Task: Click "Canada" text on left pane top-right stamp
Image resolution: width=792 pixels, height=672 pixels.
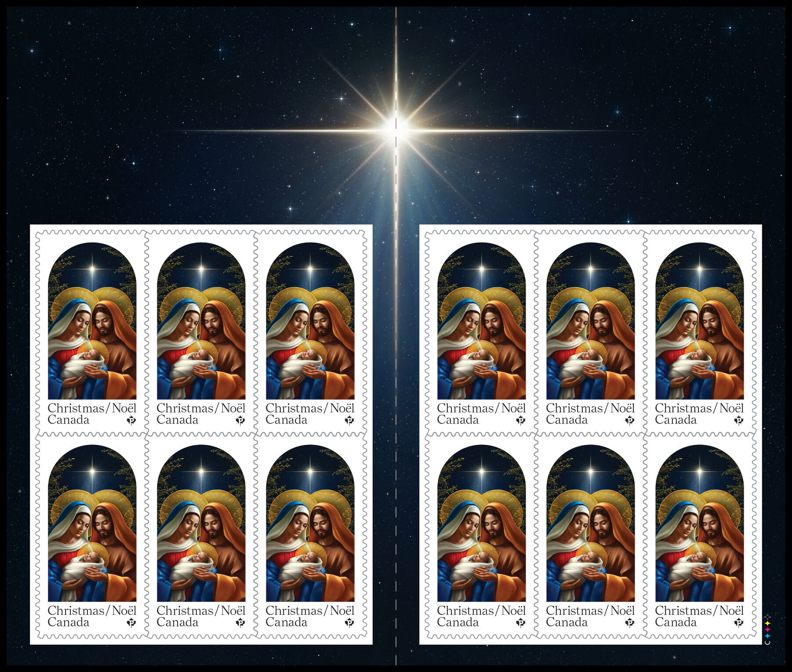Action: 287,420
